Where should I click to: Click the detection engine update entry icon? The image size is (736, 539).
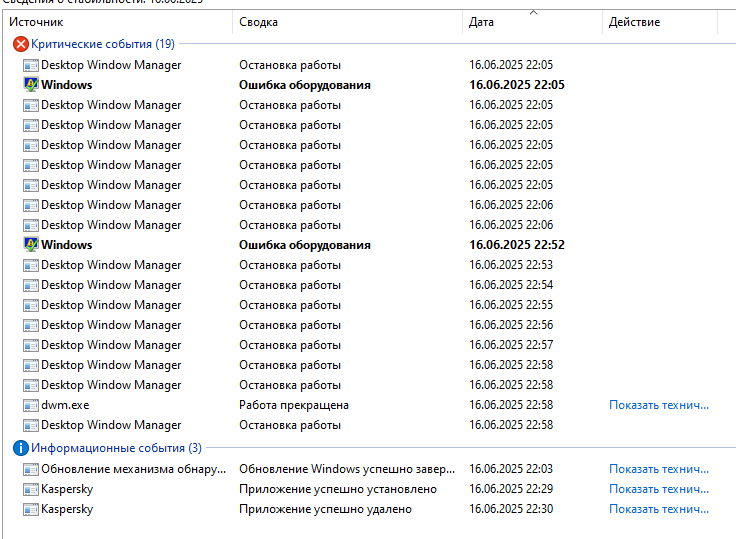[x=31, y=469]
